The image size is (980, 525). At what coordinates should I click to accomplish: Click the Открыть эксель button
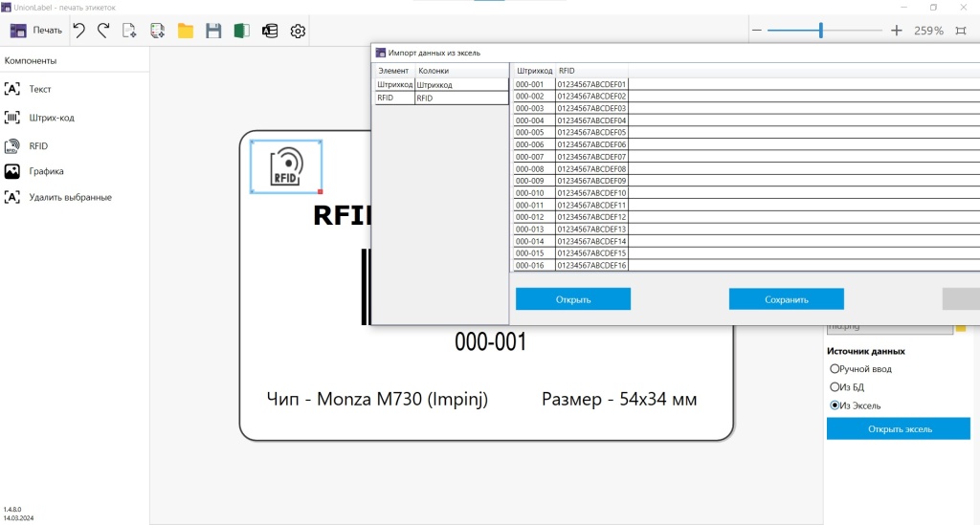coord(899,428)
